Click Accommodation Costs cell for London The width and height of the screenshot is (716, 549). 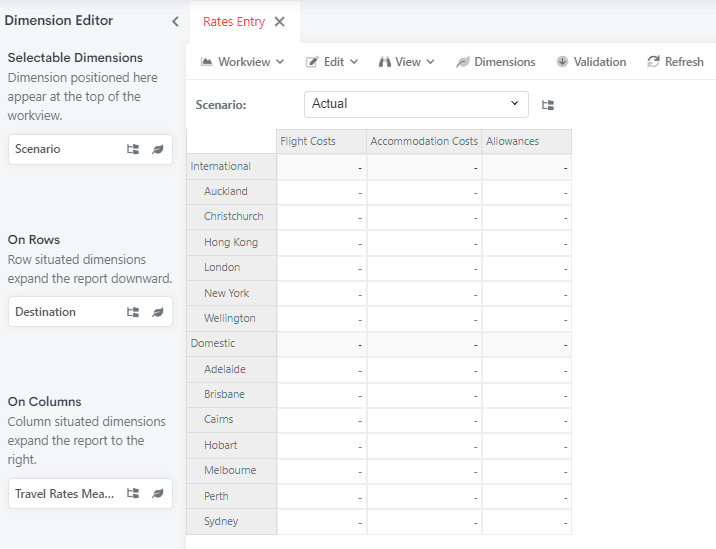pyautogui.click(x=424, y=268)
